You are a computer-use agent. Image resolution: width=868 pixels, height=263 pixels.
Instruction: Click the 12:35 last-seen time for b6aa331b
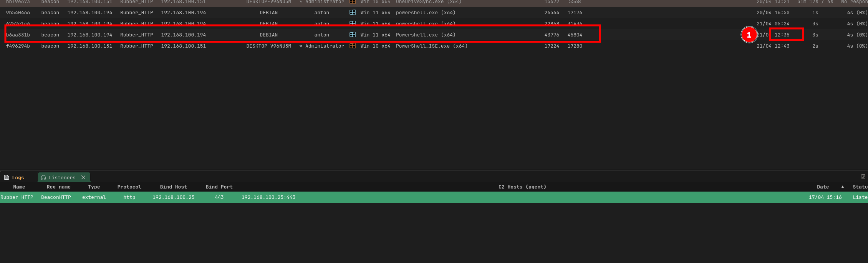click(x=782, y=35)
